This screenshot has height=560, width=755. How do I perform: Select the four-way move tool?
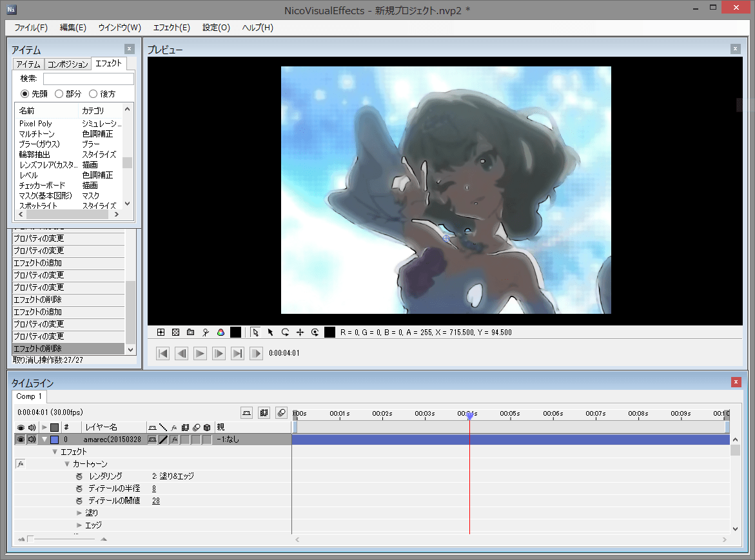point(300,333)
